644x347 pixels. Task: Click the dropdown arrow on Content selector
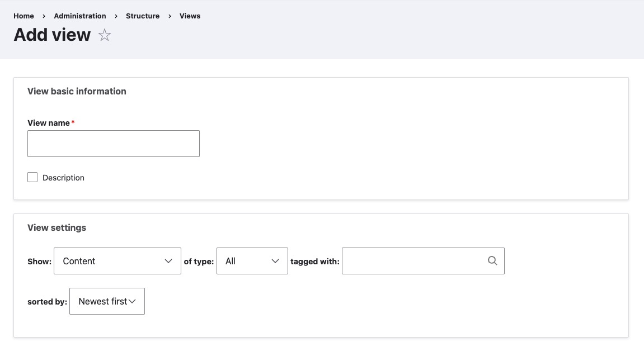pyautogui.click(x=168, y=261)
